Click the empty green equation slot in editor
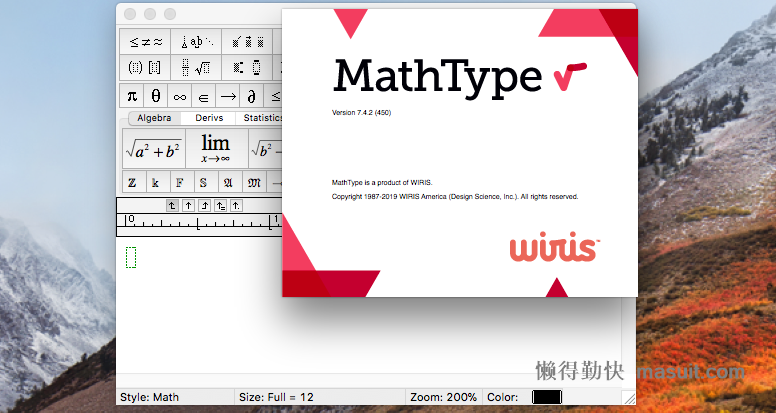The width and height of the screenshot is (776, 413). click(x=131, y=257)
